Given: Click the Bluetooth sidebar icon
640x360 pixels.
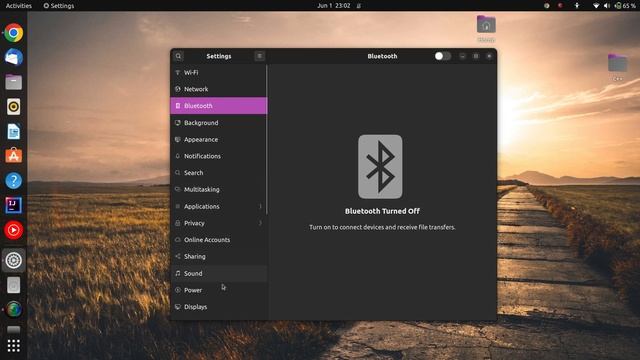Looking at the screenshot, I should pos(178,106).
